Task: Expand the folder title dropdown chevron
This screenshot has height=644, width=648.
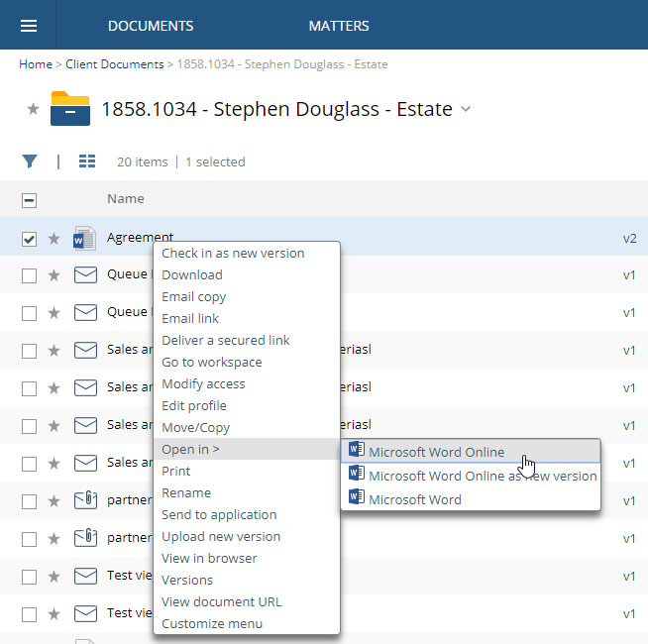Action: coord(467,109)
